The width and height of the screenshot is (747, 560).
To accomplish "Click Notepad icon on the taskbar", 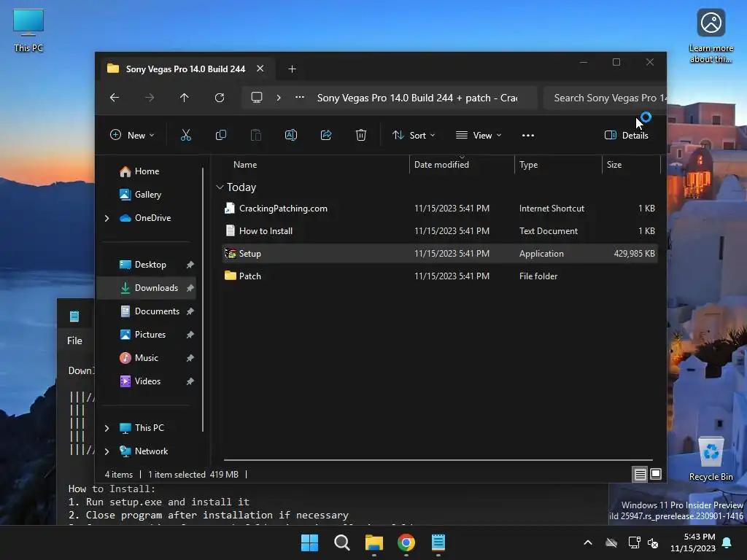I will click(438, 542).
